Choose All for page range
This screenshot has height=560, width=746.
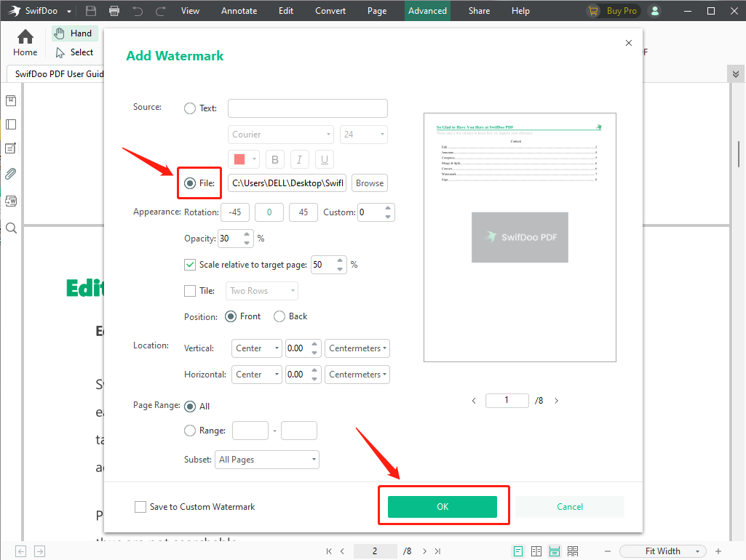click(x=190, y=407)
